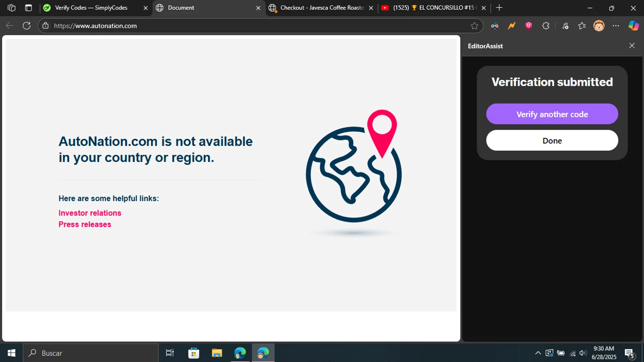
Task: Open the Press releases link
Action: click(x=85, y=224)
